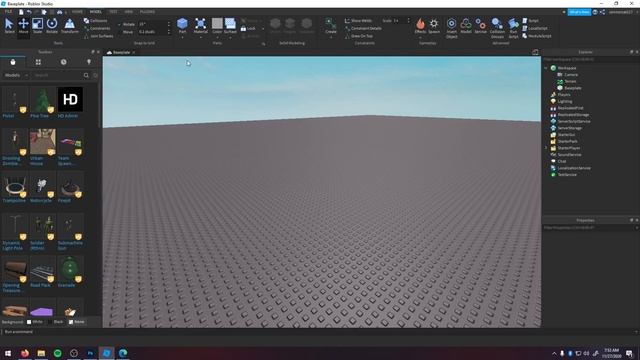Screen dimensions: 640x360
Task: Click the Color swatch button
Action: tap(217, 24)
